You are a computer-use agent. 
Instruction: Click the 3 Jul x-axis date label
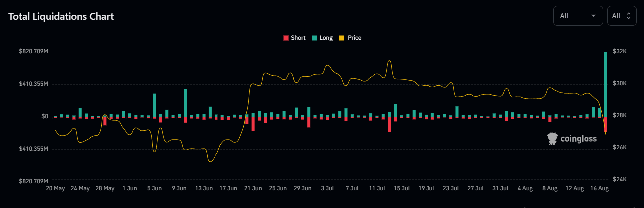[x=327, y=189]
